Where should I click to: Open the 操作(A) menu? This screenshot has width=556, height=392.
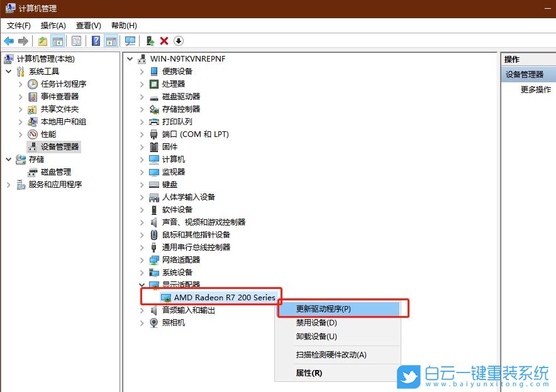pyautogui.click(x=53, y=26)
